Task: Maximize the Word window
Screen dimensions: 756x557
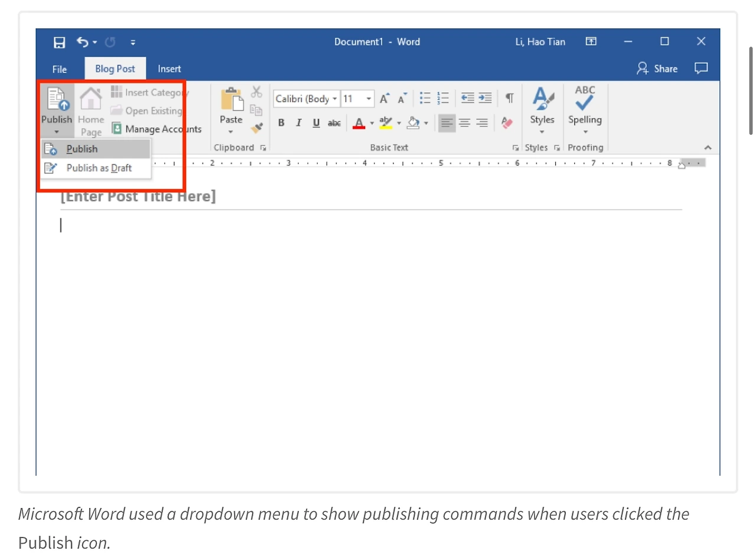Action: [x=664, y=41]
